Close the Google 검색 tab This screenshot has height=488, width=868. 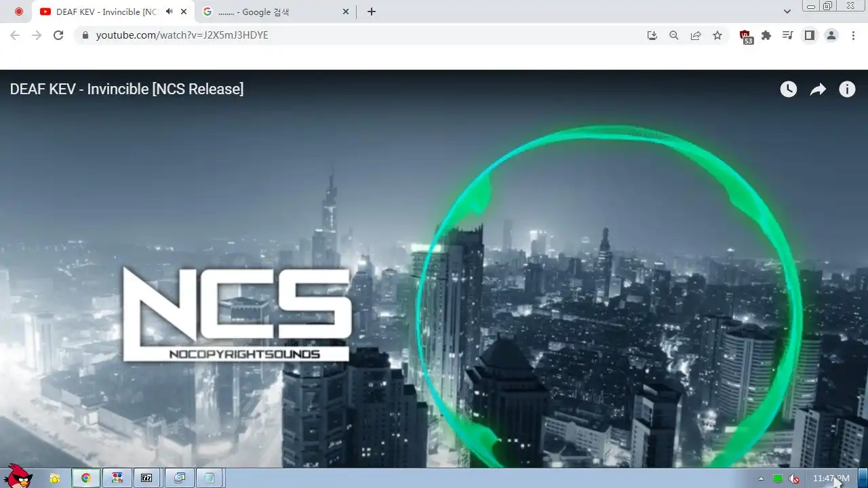(346, 12)
